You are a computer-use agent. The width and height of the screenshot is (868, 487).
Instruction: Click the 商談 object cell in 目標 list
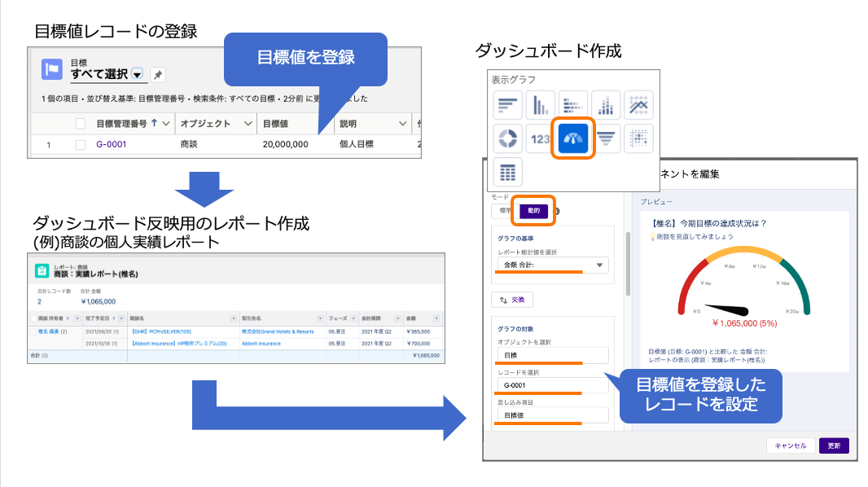(x=189, y=144)
